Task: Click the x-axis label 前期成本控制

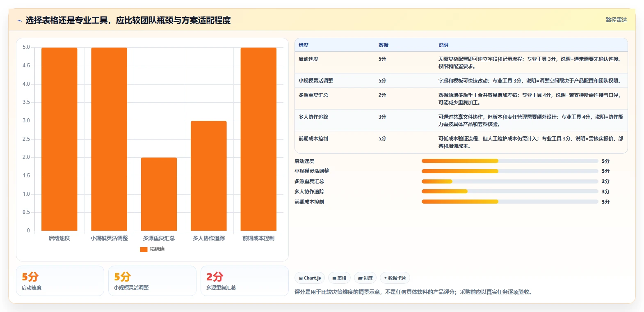Action: point(258,238)
